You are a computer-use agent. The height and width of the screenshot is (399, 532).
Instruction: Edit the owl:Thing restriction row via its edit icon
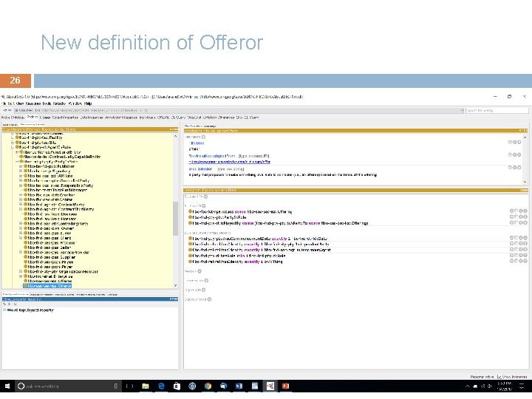click(525, 261)
